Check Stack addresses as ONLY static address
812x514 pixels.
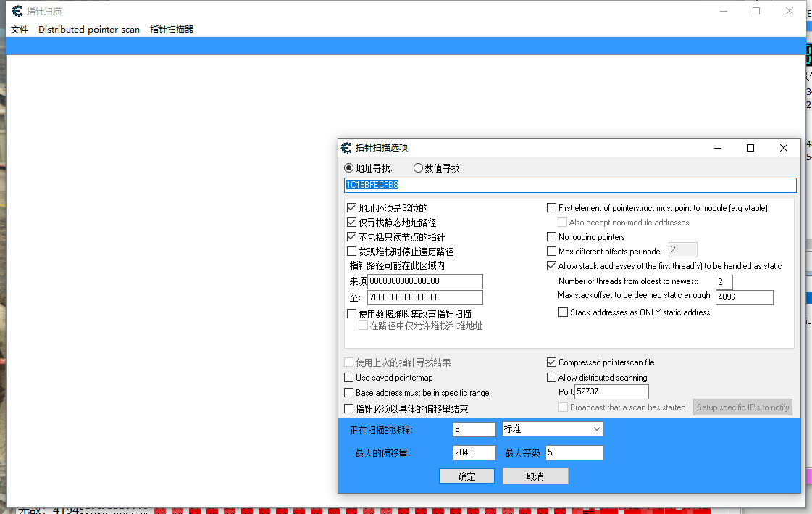[563, 312]
